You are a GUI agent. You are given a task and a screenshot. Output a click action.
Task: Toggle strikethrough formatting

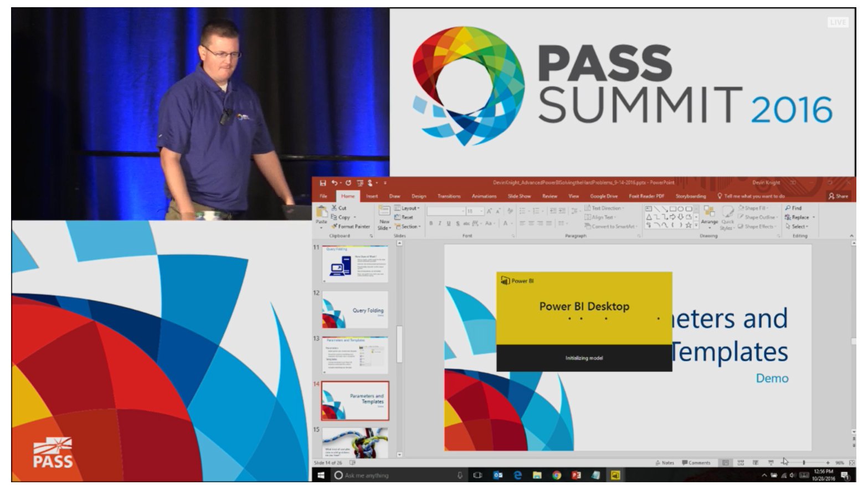coord(466,223)
